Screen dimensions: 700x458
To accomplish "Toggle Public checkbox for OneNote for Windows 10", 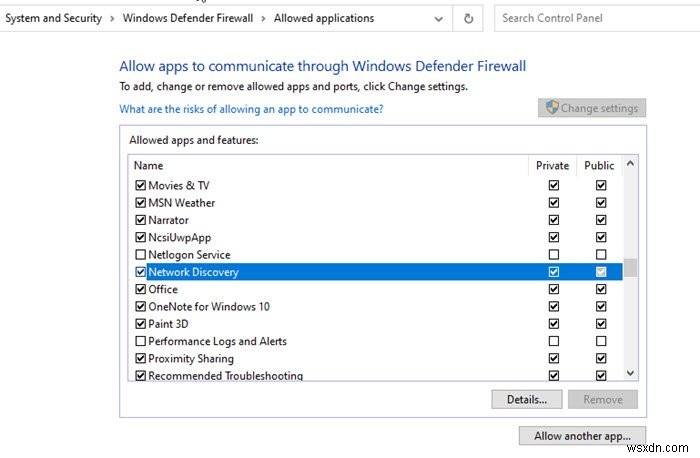I will click(601, 307).
